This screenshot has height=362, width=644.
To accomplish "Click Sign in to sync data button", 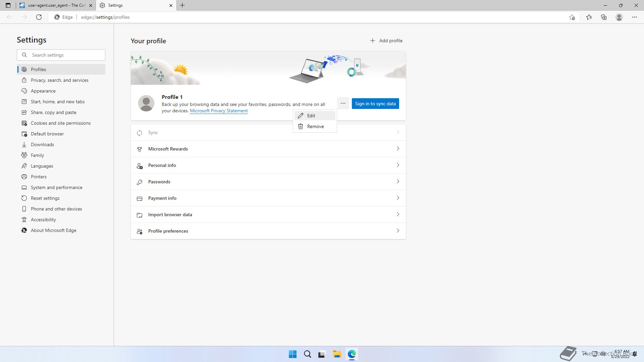I will (x=375, y=104).
